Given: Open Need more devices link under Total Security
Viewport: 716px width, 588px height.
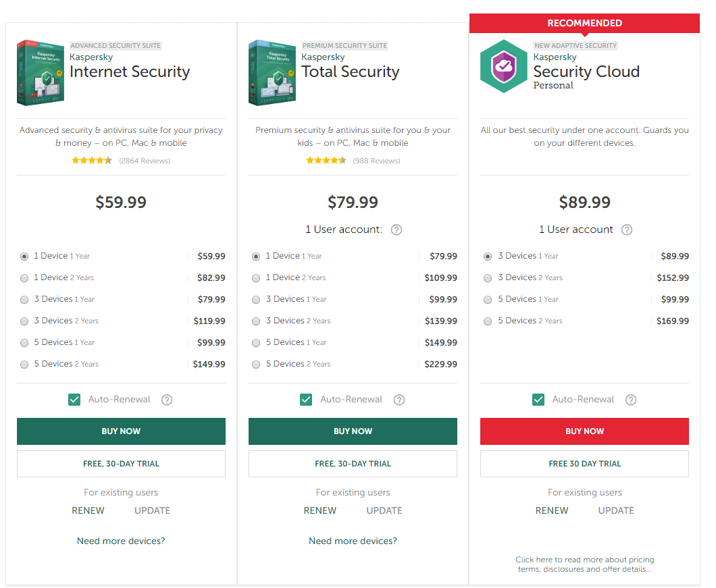Looking at the screenshot, I should pos(353,541).
